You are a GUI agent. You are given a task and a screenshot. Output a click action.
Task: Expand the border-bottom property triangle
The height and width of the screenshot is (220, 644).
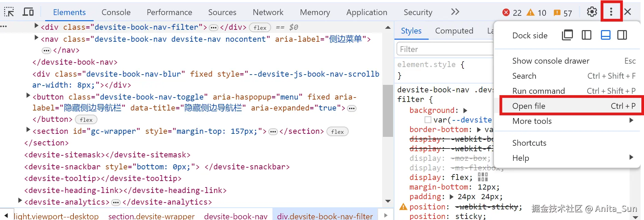(x=479, y=130)
